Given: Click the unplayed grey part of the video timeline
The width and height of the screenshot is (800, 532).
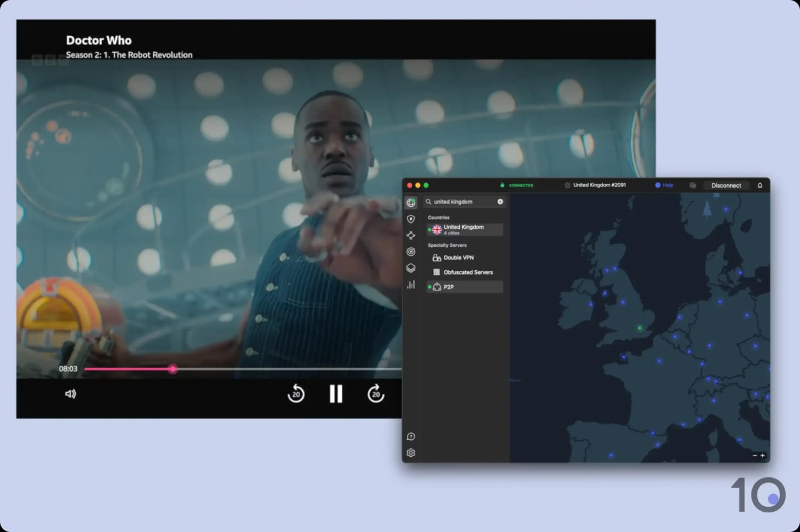Looking at the screenshot, I should (289, 369).
